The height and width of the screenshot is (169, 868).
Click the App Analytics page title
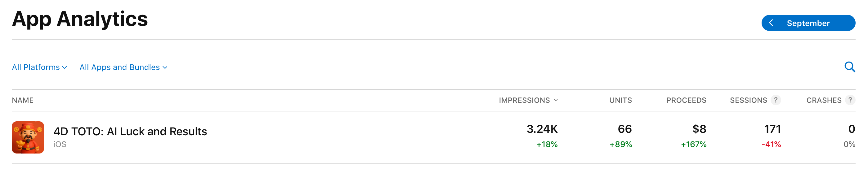[80, 19]
